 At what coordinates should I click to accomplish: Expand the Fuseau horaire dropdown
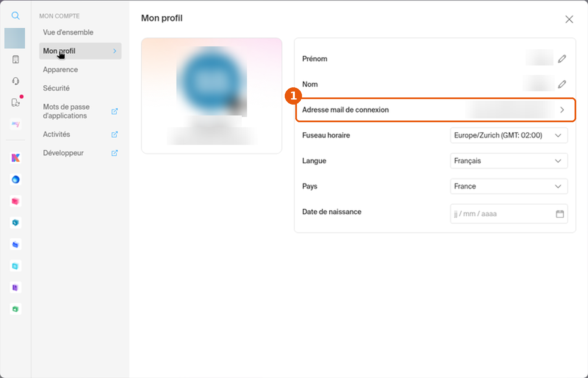509,135
